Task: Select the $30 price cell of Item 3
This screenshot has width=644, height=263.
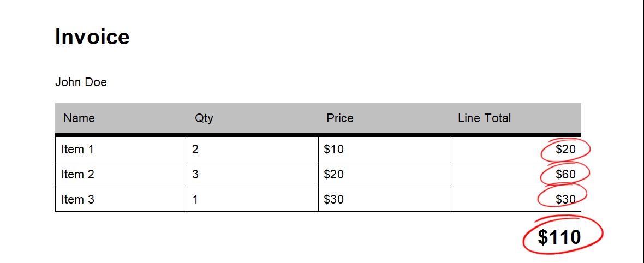Action: tap(384, 199)
